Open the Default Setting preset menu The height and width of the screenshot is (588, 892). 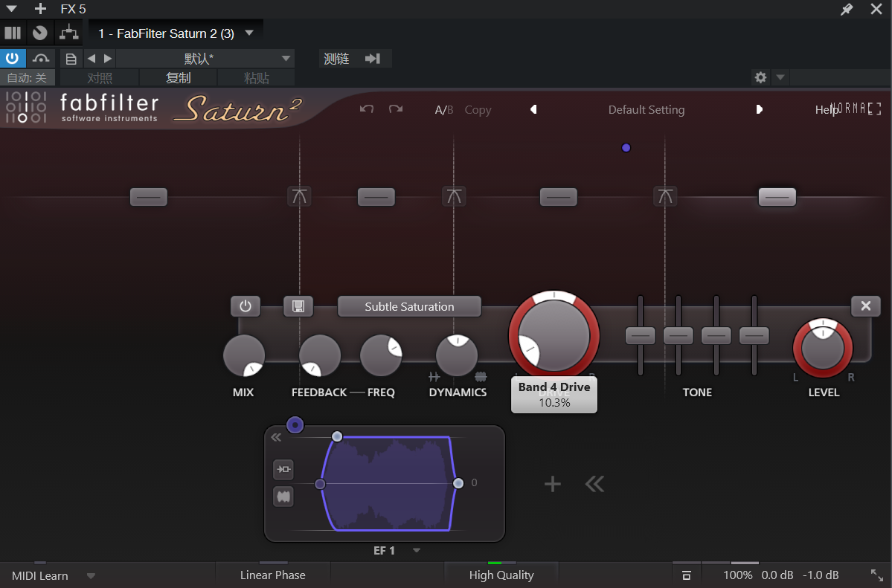coord(646,110)
